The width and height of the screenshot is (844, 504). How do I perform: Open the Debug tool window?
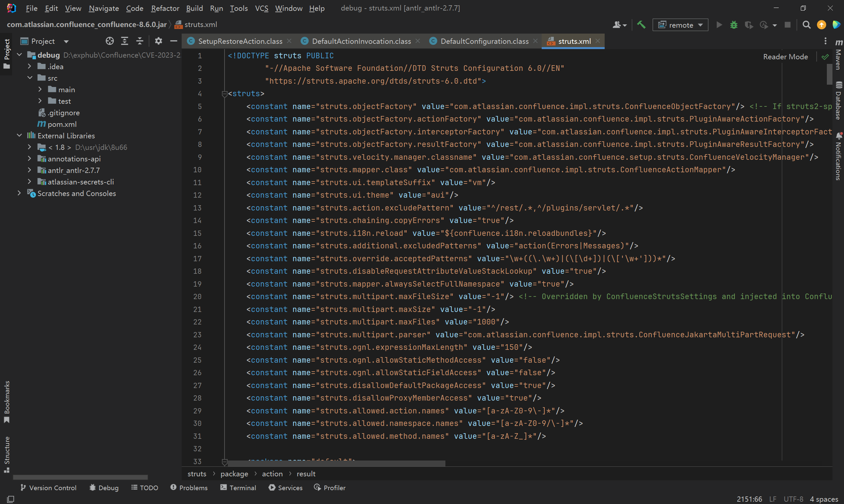[x=104, y=488]
